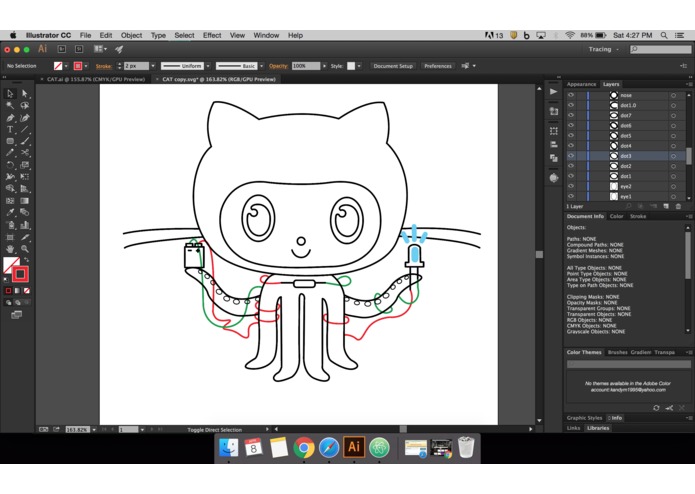Viewport: 695px width, 494px height.
Task: Open the zoom level 163.82% dropdown
Action: coord(94,429)
